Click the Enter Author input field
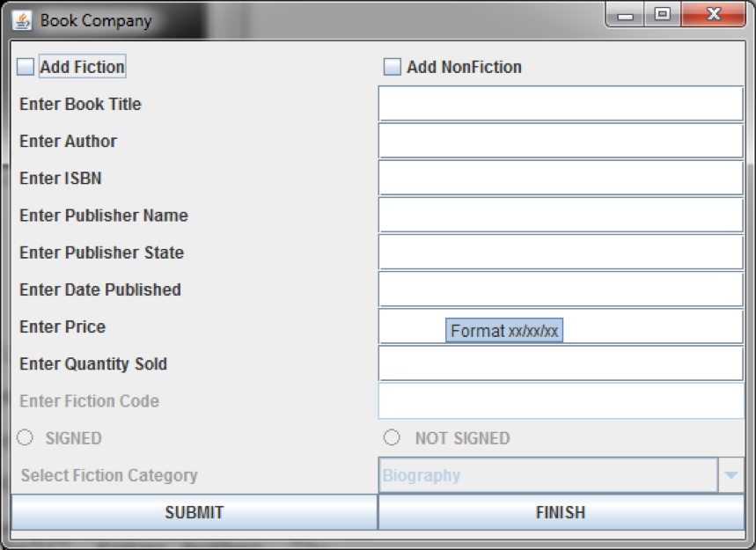The height and width of the screenshot is (550, 756). pyautogui.click(x=561, y=141)
